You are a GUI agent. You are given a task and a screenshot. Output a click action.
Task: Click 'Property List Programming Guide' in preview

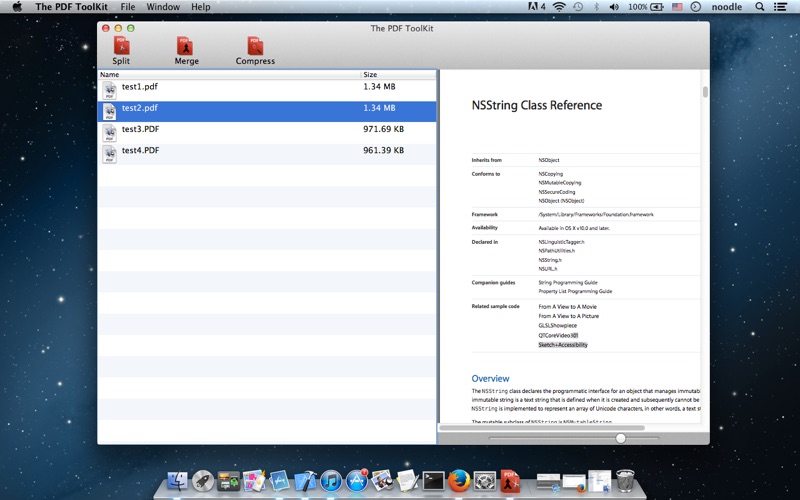click(x=575, y=291)
